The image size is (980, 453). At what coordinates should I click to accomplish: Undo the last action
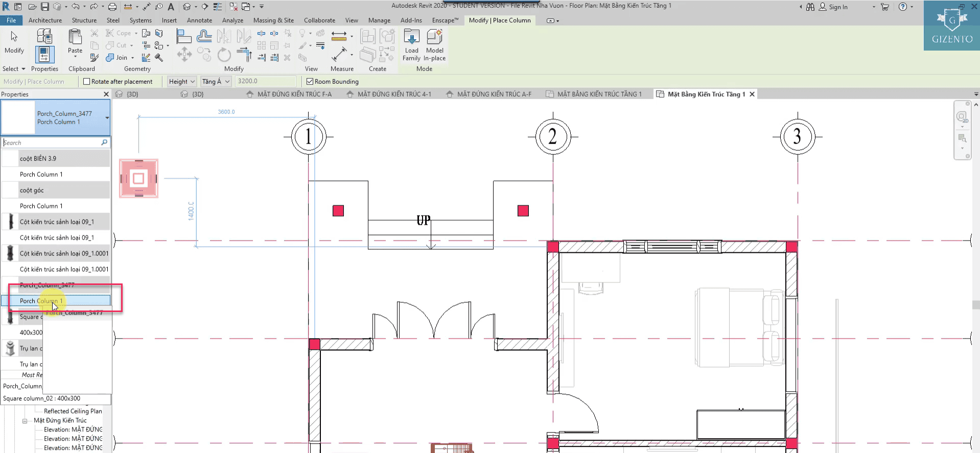75,7
